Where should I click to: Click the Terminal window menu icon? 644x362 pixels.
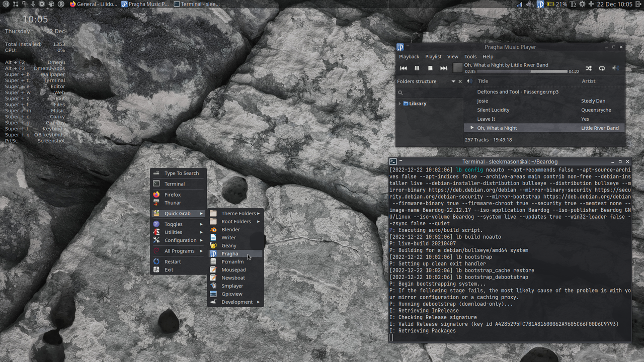click(393, 161)
